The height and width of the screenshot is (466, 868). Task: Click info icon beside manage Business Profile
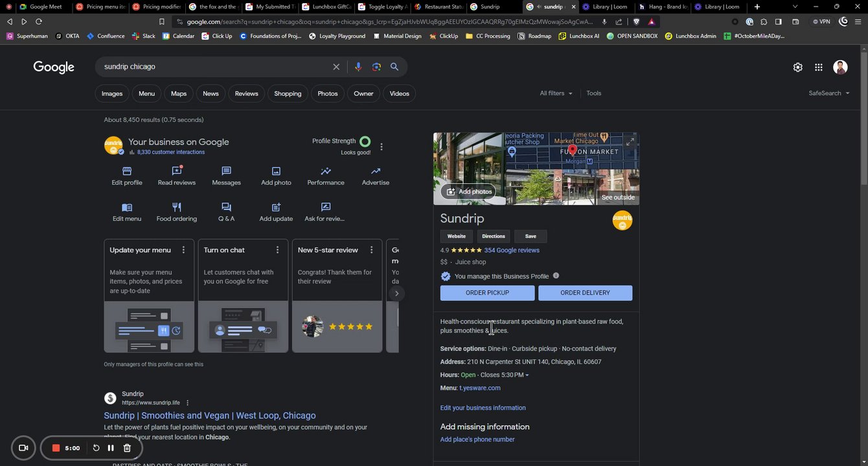tap(556, 276)
